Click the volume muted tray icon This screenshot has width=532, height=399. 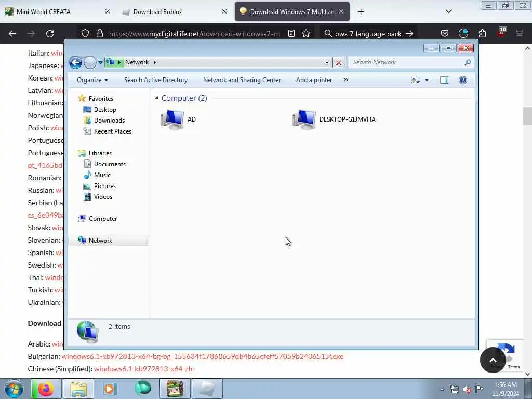click(467, 390)
